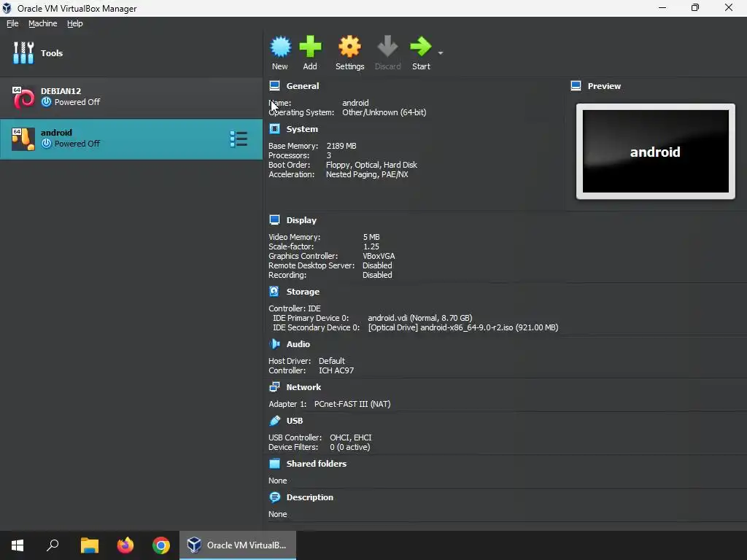The image size is (747, 560).
Task: Click the Preview heading label
Action: (604, 86)
